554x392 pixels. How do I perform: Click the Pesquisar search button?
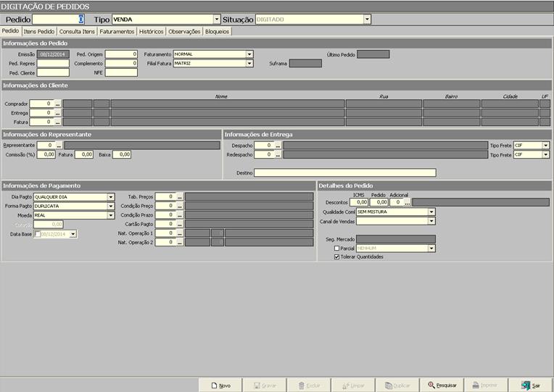(442, 385)
